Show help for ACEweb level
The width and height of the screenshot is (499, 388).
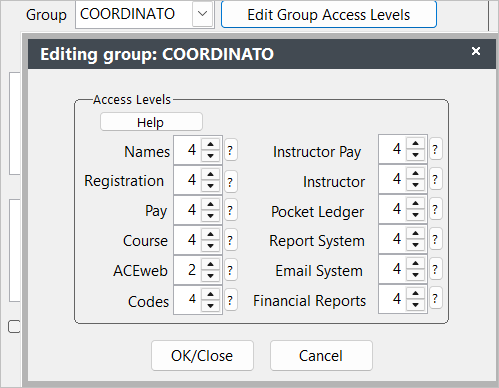[x=230, y=270]
